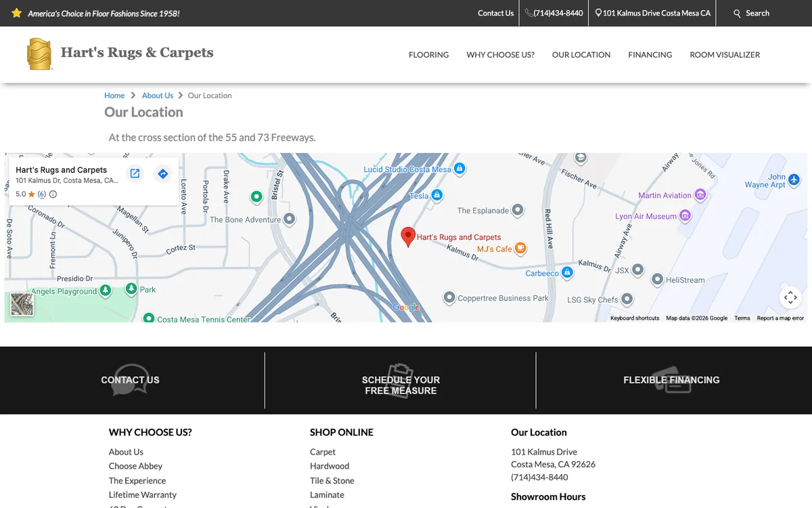Click the JSX gray marker
The height and width of the screenshot is (508, 812).
tap(638, 270)
